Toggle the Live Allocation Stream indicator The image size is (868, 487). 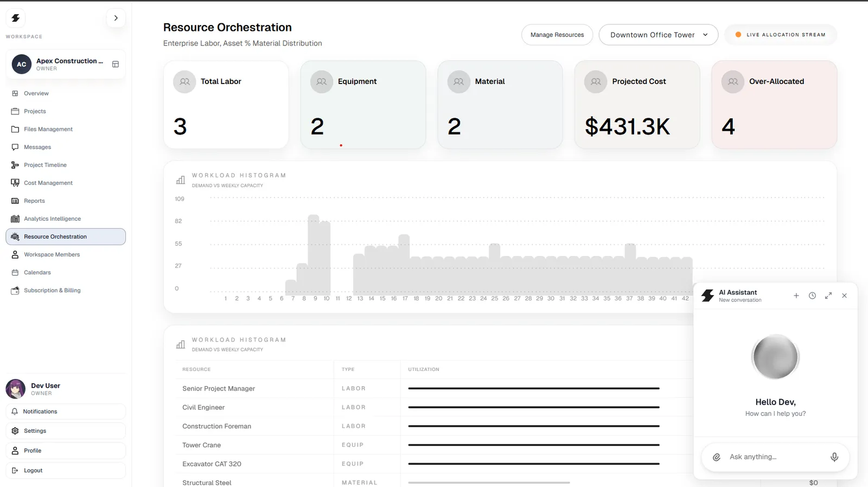point(781,35)
